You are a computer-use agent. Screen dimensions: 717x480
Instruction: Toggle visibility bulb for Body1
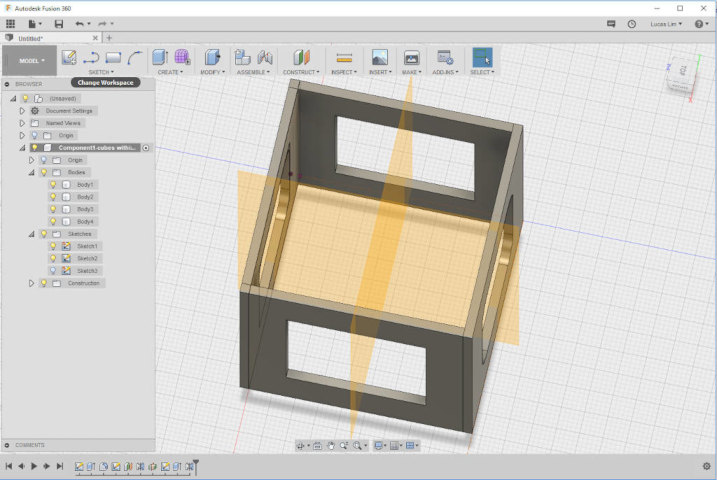[x=53, y=185]
